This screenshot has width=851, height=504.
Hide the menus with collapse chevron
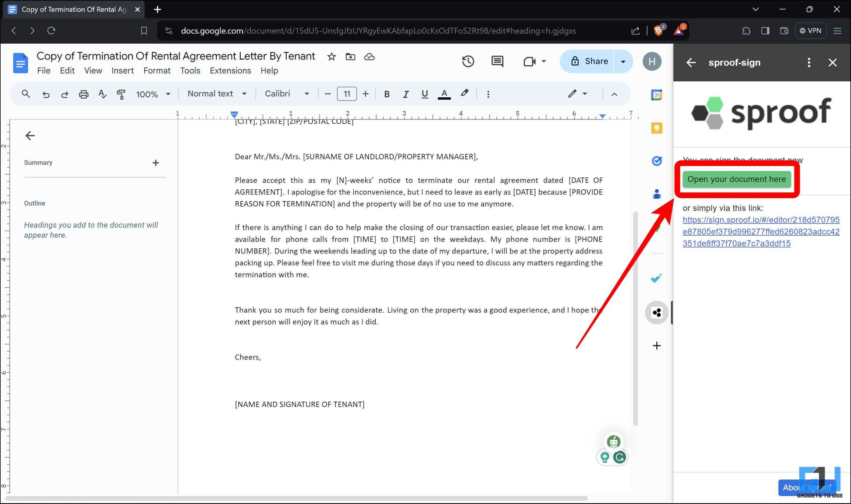[x=614, y=94]
